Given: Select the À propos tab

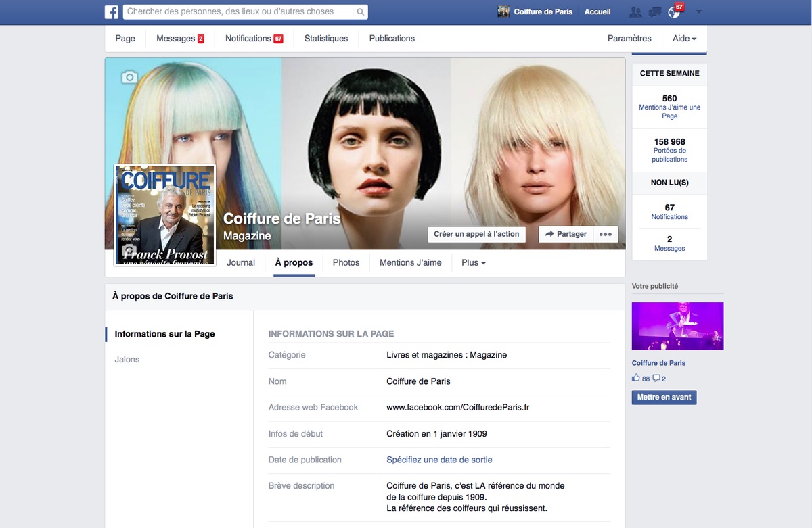Looking at the screenshot, I should click(x=294, y=262).
